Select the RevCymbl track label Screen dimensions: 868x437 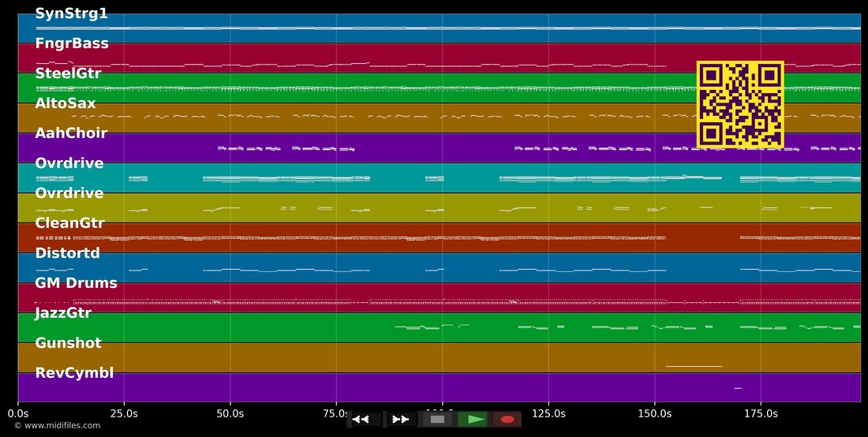point(74,373)
